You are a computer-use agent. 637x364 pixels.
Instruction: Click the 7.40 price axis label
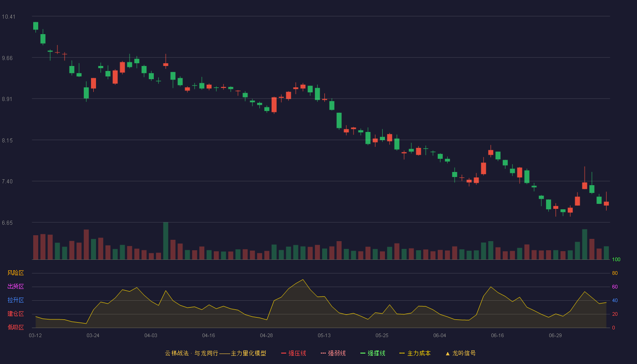point(8,182)
